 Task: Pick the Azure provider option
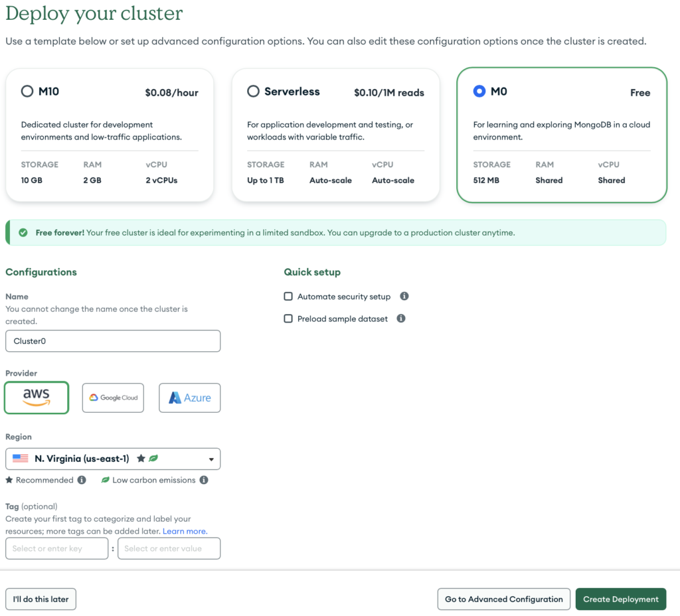189,398
